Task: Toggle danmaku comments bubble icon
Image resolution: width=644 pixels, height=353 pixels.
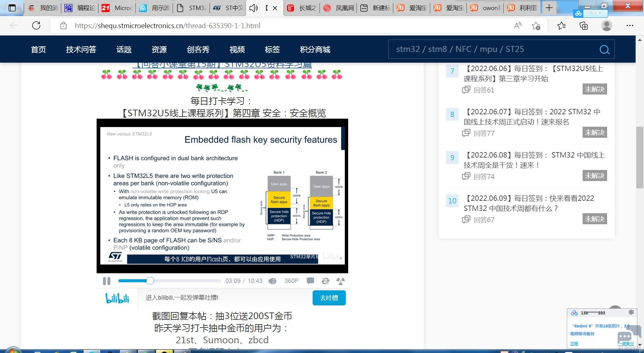Action: (310, 281)
